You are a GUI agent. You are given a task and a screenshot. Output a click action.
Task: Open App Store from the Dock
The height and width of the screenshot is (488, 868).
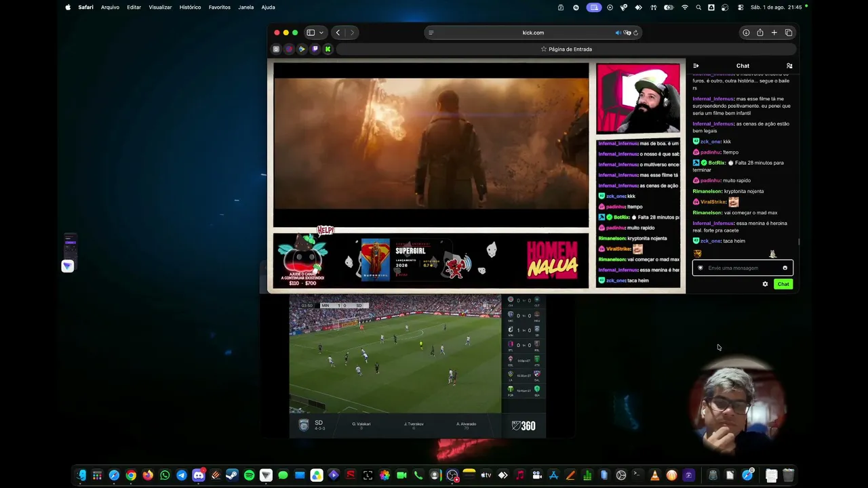click(x=553, y=475)
